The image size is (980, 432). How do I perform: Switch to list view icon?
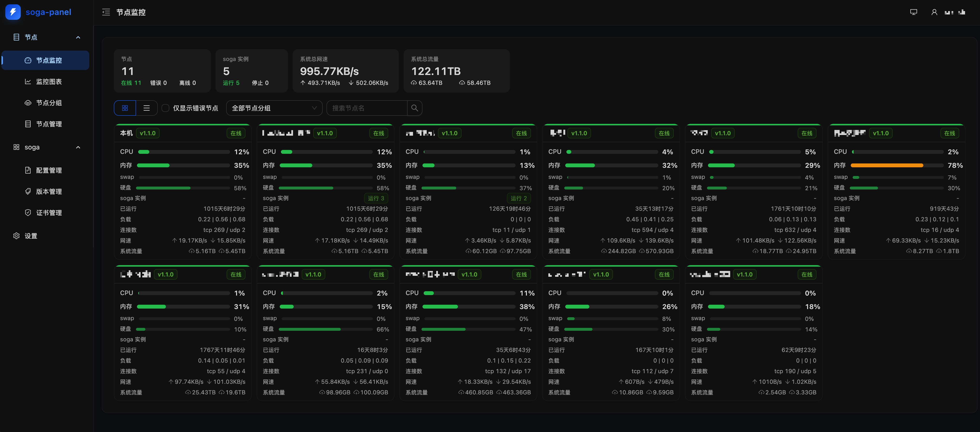click(x=146, y=108)
